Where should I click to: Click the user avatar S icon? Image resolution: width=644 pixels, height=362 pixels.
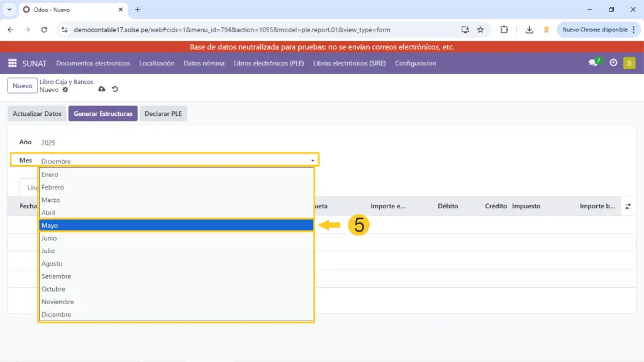pyautogui.click(x=629, y=63)
